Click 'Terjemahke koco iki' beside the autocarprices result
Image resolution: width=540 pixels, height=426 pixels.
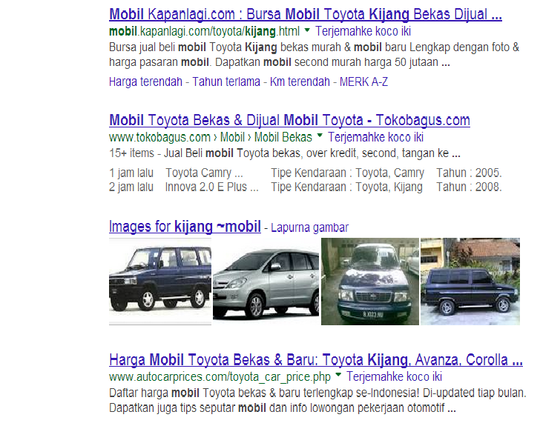click(x=394, y=376)
